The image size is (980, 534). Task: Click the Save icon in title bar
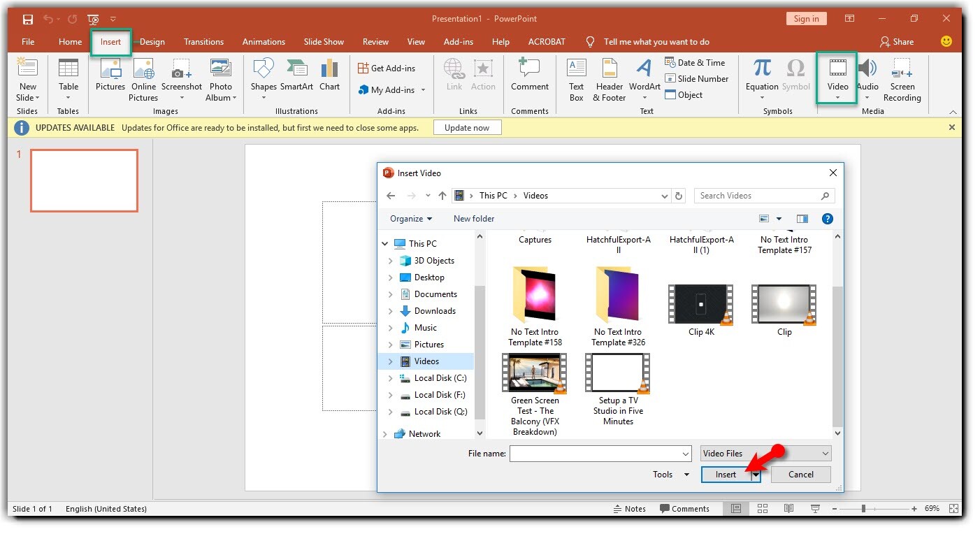pos(28,19)
